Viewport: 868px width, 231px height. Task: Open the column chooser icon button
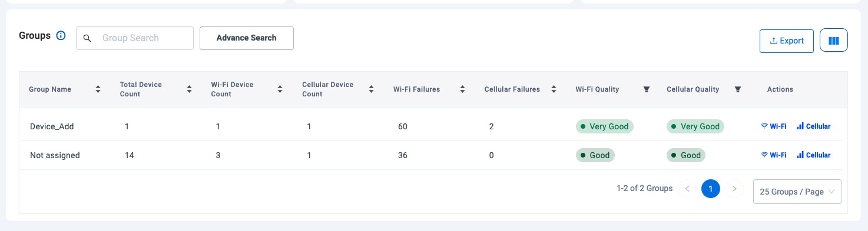[x=833, y=41]
